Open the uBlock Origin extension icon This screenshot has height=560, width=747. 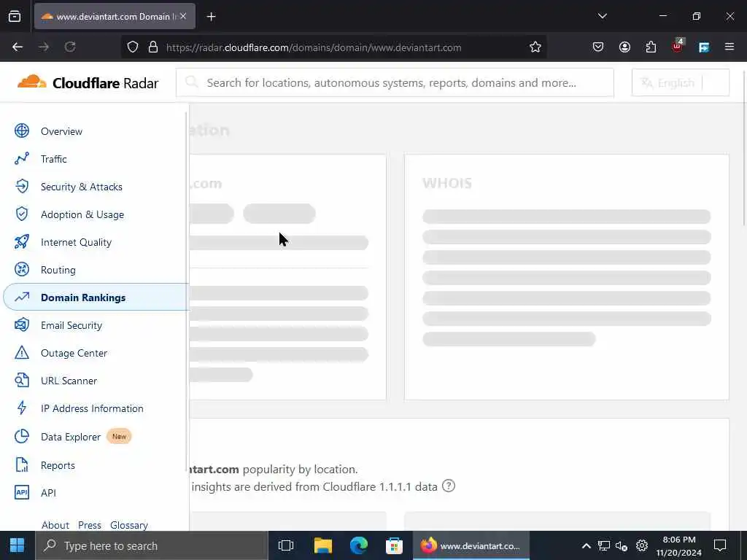coord(678,46)
